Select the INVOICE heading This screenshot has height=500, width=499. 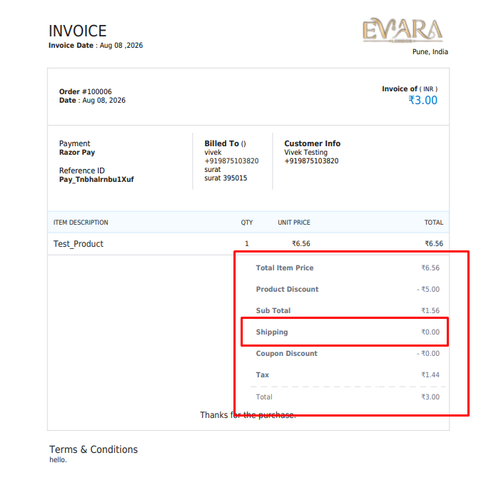point(77,31)
